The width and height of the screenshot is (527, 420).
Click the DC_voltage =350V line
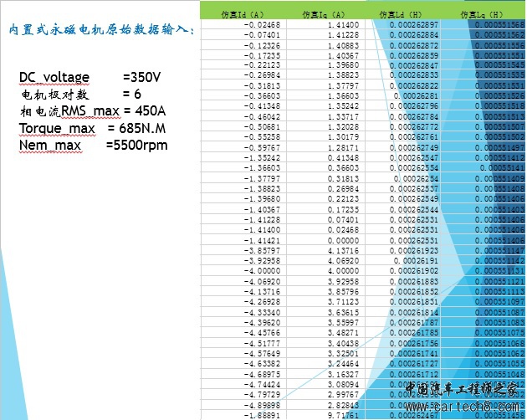coord(90,78)
